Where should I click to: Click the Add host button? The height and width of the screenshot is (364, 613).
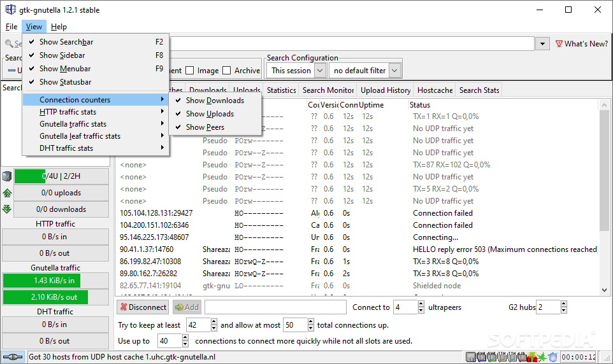pyautogui.click(x=187, y=307)
